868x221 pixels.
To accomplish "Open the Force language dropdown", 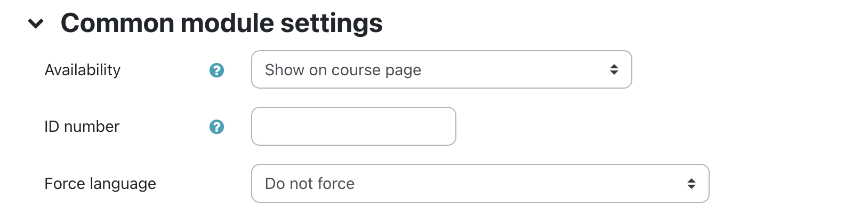I will (479, 184).
